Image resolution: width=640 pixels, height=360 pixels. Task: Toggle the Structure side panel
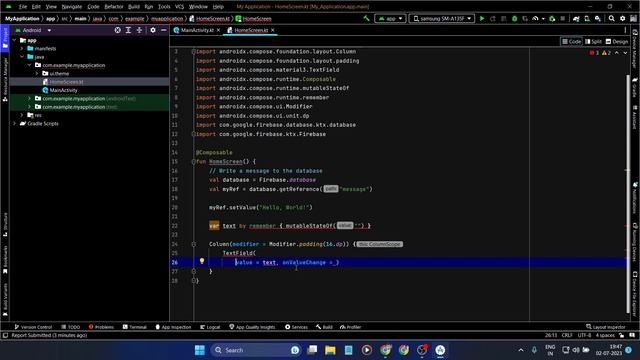5,224
